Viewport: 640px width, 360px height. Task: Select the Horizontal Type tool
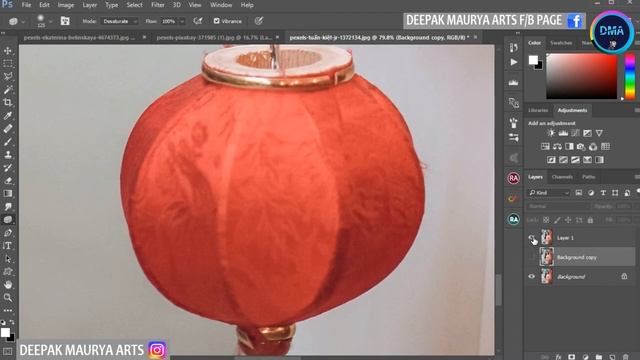[x=8, y=246]
